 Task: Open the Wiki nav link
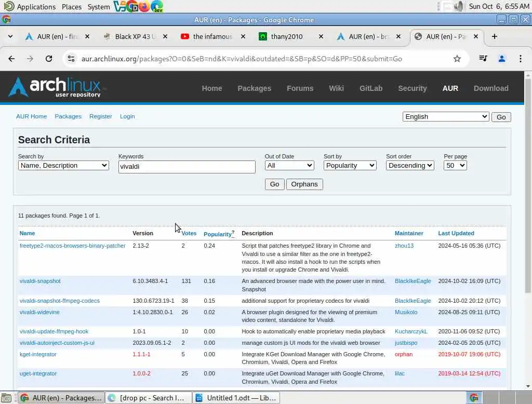(336, 88)
